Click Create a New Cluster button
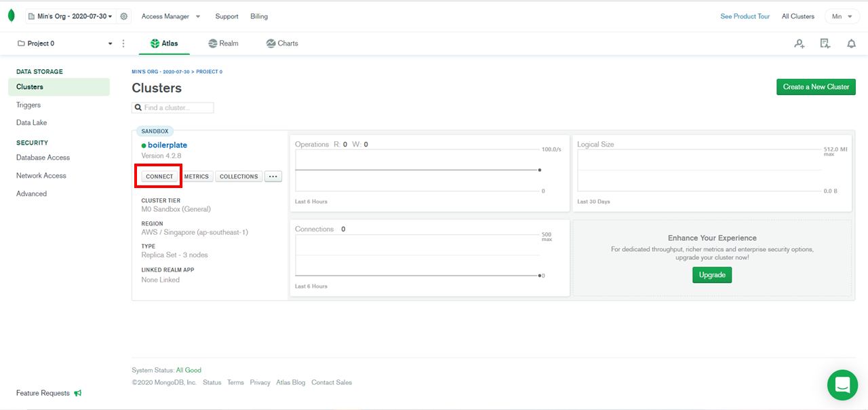This screenshot has width=868, height=410. [x=816, y=87]
